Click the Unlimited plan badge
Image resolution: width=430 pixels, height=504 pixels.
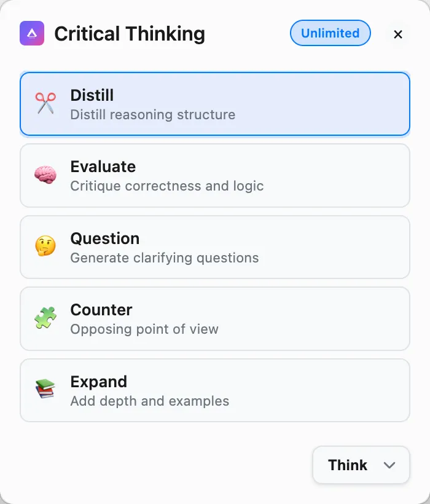pyautogui.click(x=330, y=33)
